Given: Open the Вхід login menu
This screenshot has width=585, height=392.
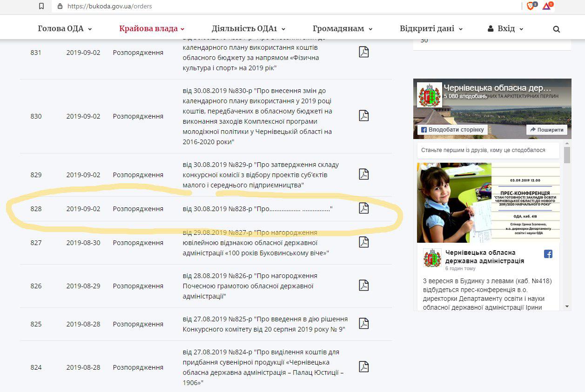Looking at the screenshot, I should point(505,29).
